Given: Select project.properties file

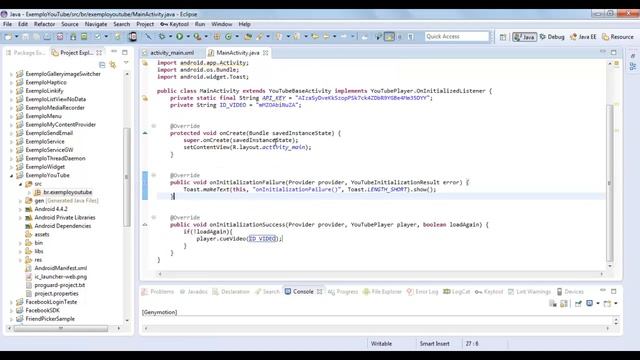Looking at the screenshot, I should tap(56, 293).
